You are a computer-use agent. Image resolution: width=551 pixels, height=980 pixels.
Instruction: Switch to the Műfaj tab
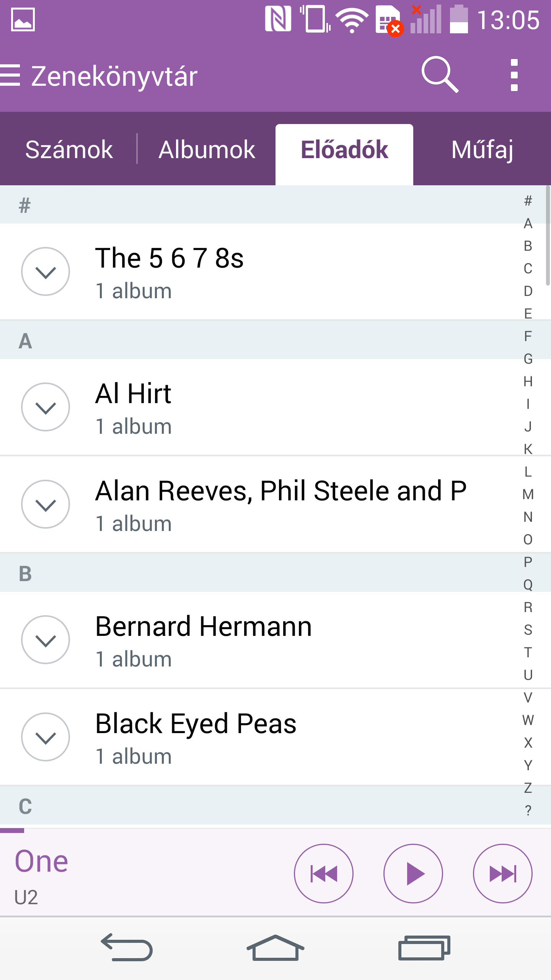(x=482, y=149)
